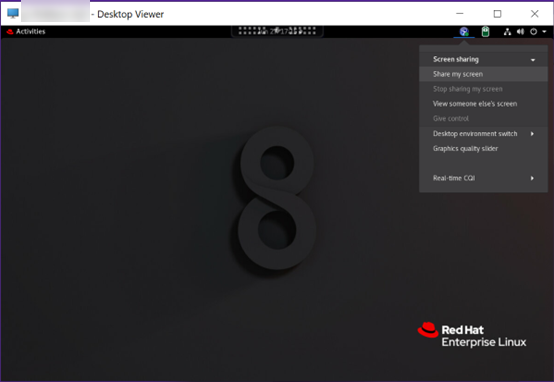Select Stop sharing my screen

click(483, 89)
